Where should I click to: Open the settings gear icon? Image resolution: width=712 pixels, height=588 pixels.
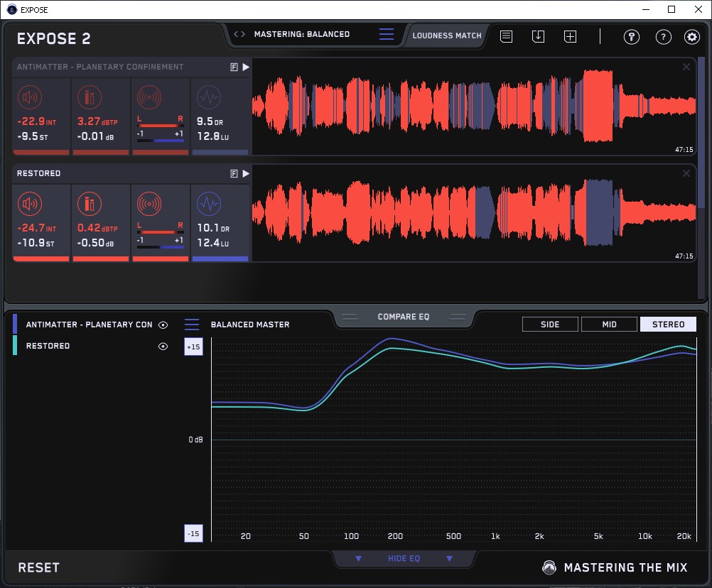(x=692, y=37)
